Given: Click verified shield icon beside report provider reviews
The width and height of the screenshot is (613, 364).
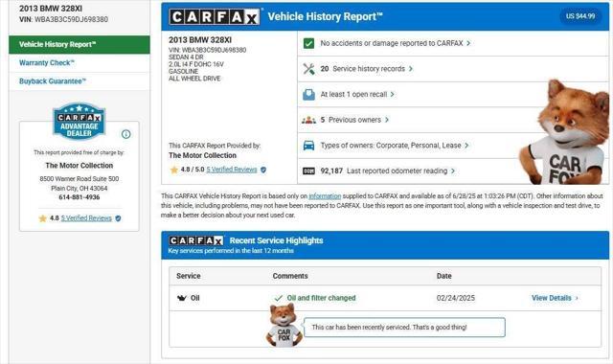Looking at the screenshot, I should (x=263, y=170).
